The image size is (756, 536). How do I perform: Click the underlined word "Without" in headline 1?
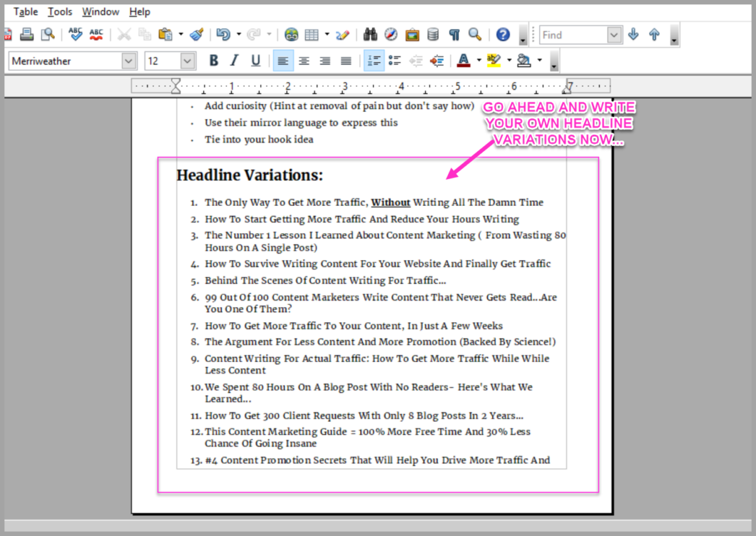tap(391, 202)
